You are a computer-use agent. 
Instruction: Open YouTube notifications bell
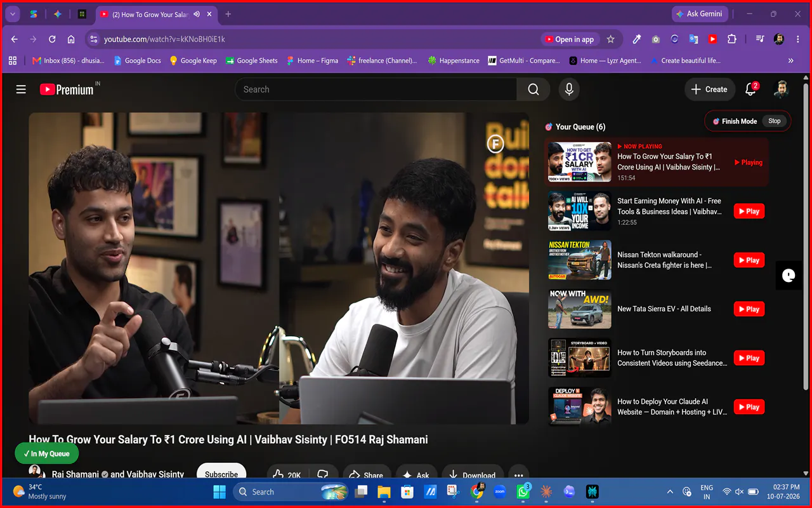pos(751,90)
